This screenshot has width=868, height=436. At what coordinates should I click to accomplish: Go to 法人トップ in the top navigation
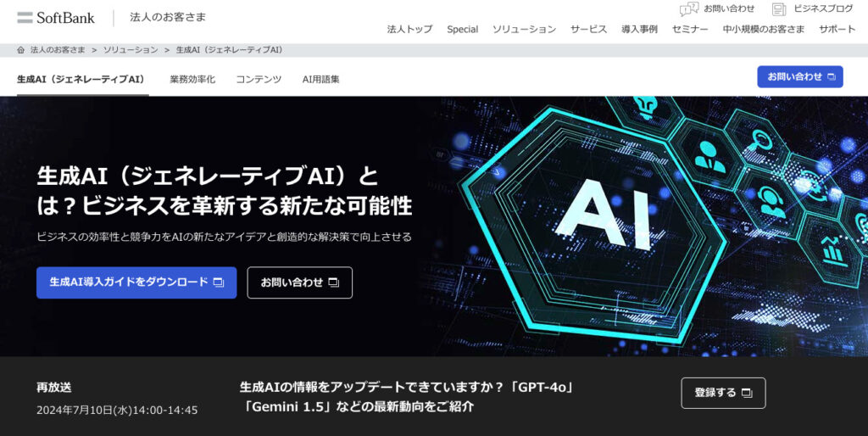pyautogui.click(x=409, y=30)
